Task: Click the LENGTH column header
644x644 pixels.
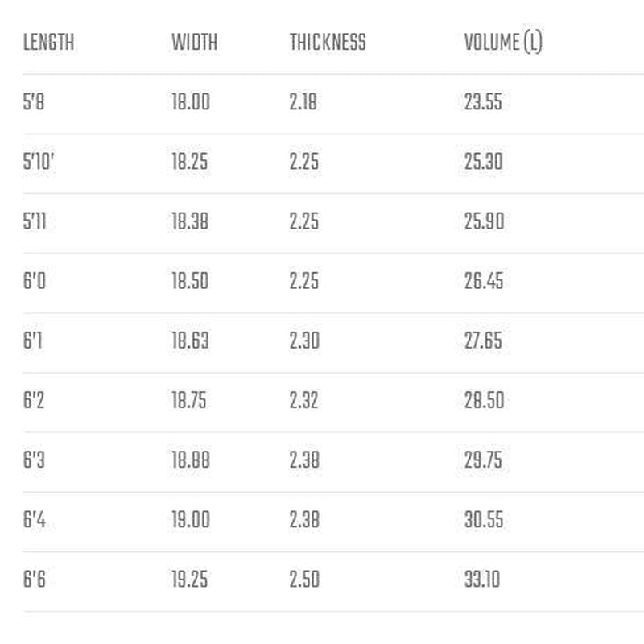Action: pyautogui.click(x=48, y=43)
